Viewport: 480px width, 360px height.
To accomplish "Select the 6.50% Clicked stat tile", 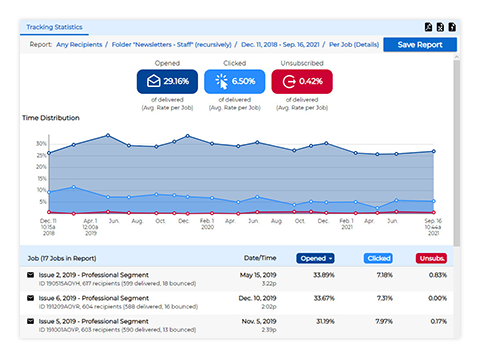I will 235,81.
